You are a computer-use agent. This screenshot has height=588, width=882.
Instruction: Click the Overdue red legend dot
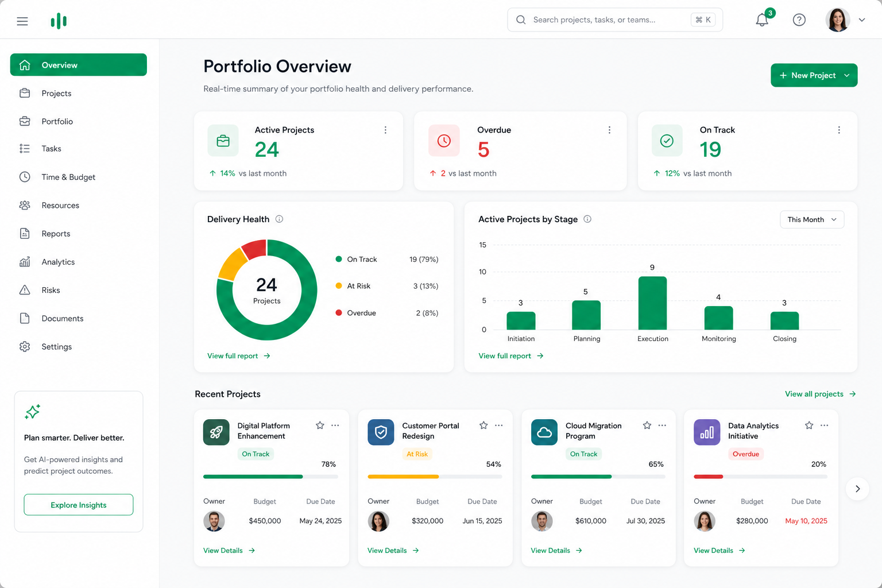tap(339, 312)
